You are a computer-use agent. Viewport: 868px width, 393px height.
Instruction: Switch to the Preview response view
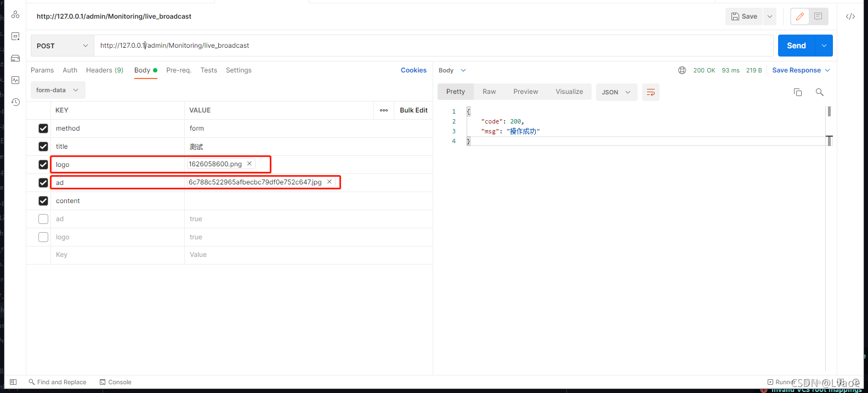click(x=526, y=92)
